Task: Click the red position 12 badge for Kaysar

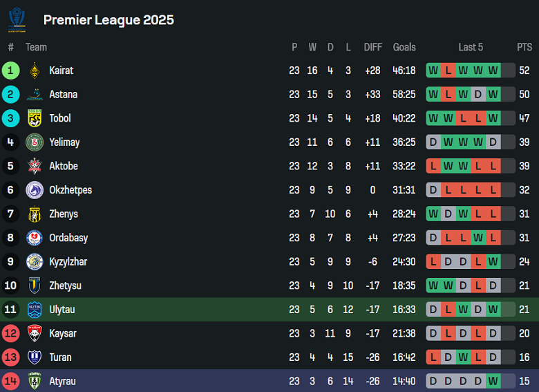Action: 10,333
